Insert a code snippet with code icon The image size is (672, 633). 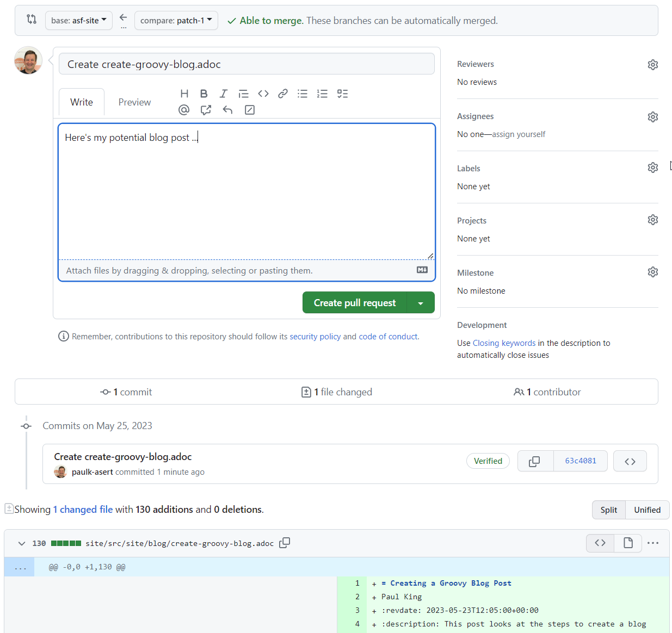tap(263, 94)
